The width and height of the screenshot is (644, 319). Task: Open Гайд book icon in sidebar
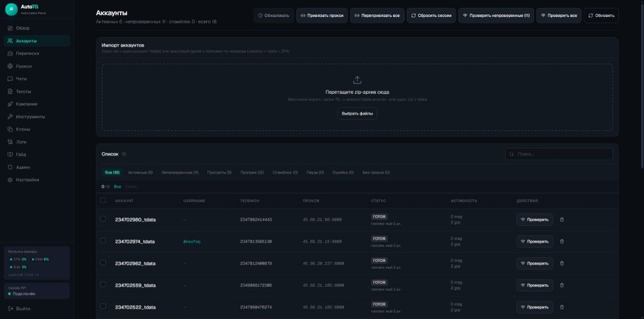click(x=10, y=155)
